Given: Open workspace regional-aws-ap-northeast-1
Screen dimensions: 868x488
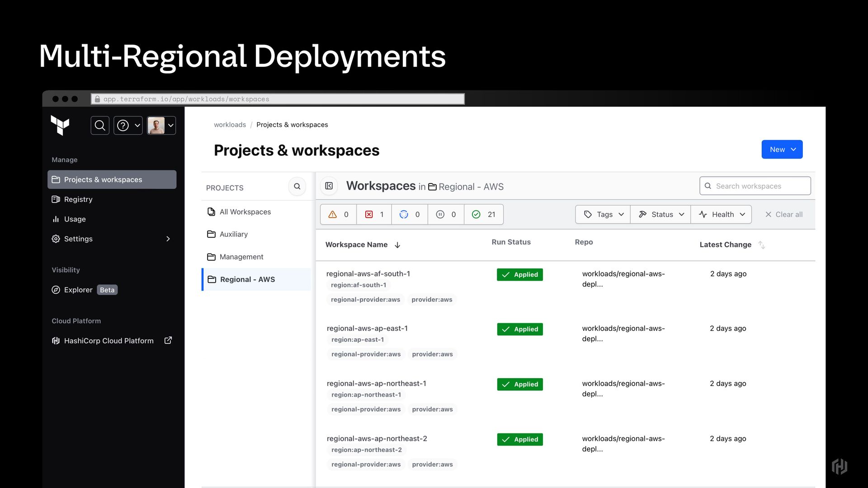Looking at the screenshot, I should 376,383.
